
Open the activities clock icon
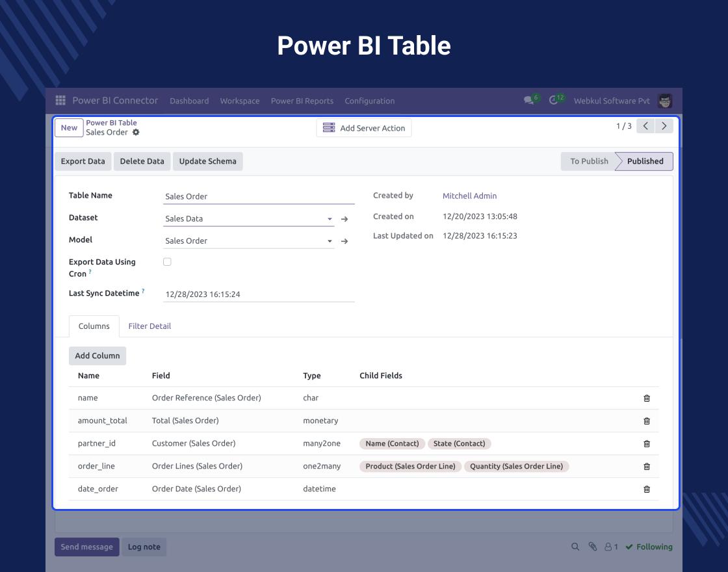(552, 97)
